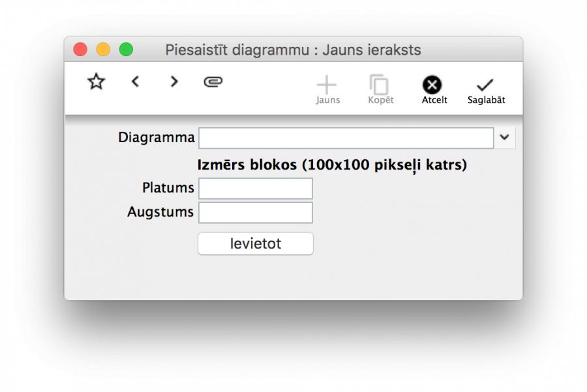This screenshot has width=587, height=392.
Task: Click the Kopēt copy icon
Action: [380, 83]
